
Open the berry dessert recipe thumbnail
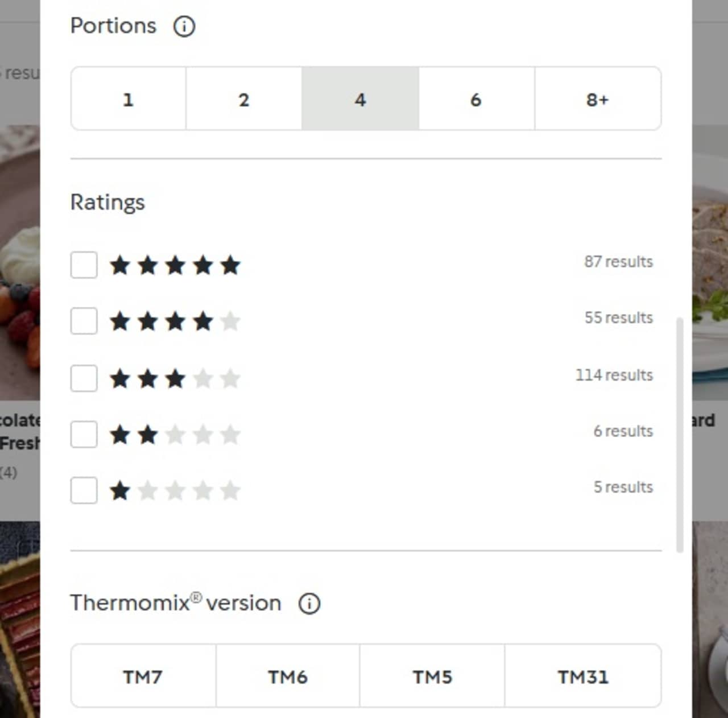point(20,262)
